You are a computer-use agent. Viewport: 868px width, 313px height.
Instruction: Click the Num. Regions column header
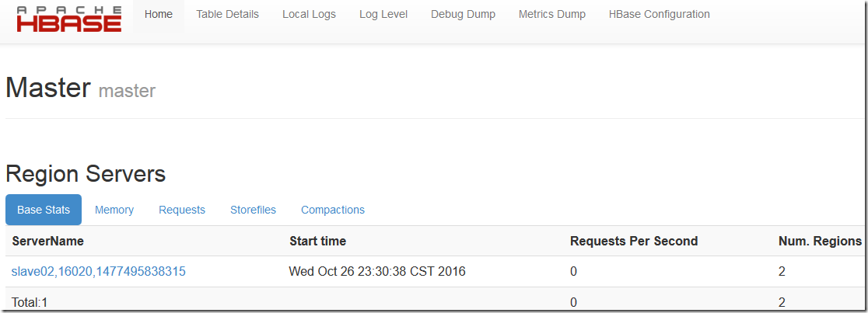[820, 241]
